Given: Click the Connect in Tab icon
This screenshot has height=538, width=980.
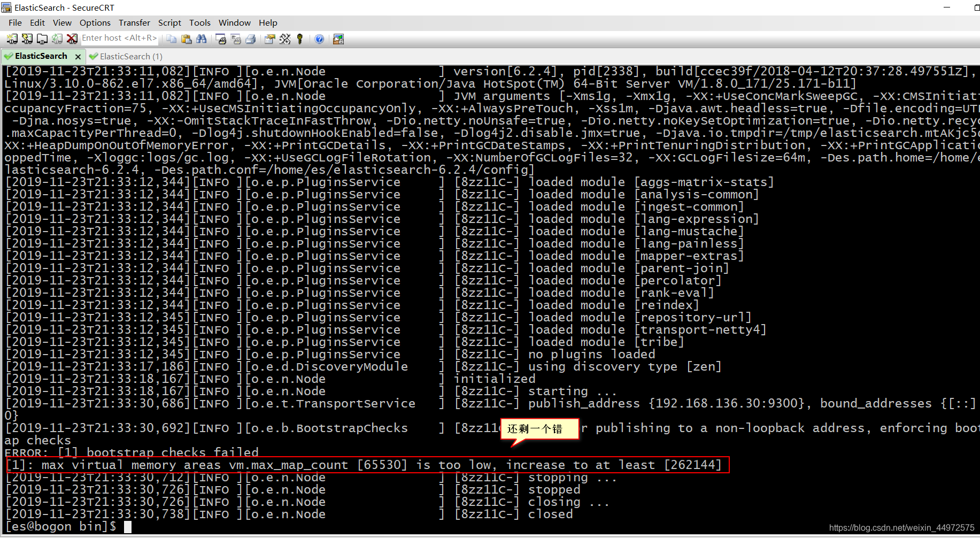Looking at the screenshot, I should tap(42, 39).
